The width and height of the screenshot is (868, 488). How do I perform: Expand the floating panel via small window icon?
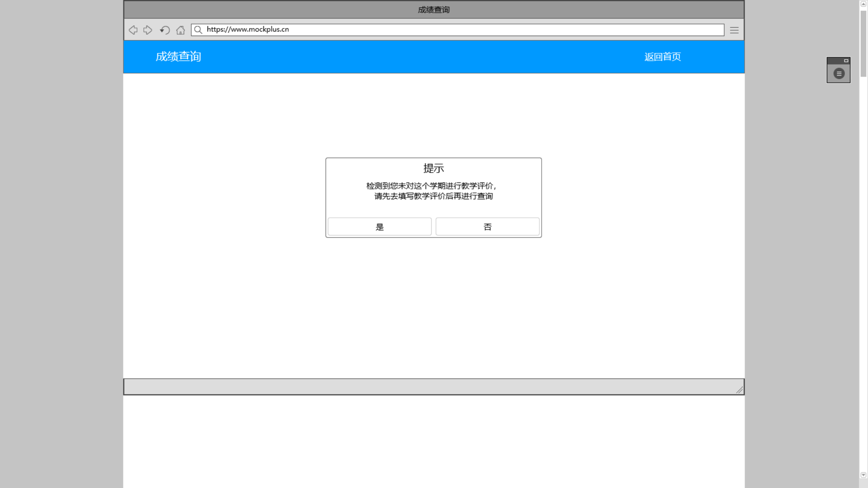846,61
